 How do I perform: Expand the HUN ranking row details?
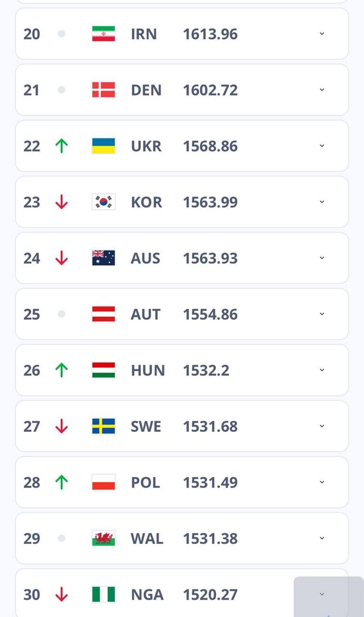(x=322, y=370)
